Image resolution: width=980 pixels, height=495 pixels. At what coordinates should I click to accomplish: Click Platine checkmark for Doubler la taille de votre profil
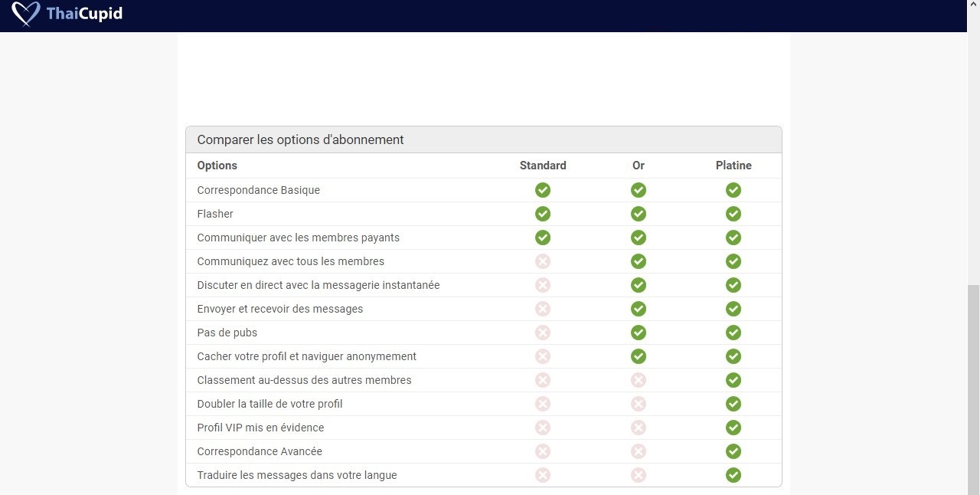[733, 404]
